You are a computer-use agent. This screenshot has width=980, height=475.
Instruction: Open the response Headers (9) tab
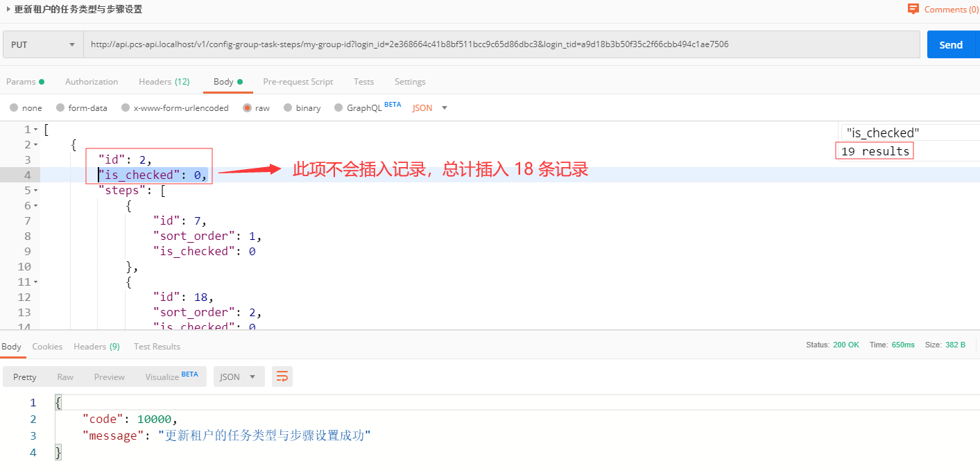pos(96,346)
